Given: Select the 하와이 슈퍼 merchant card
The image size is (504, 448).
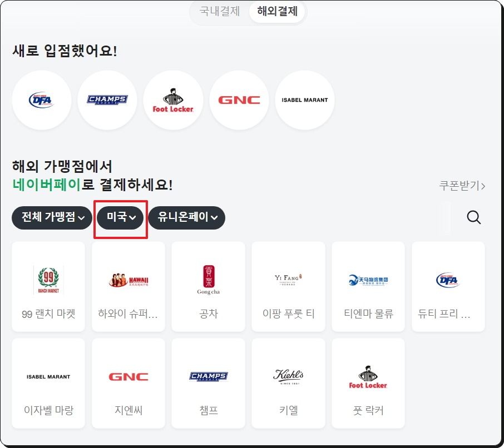Looking at the screenshot, I should click(x=129, y=286).
